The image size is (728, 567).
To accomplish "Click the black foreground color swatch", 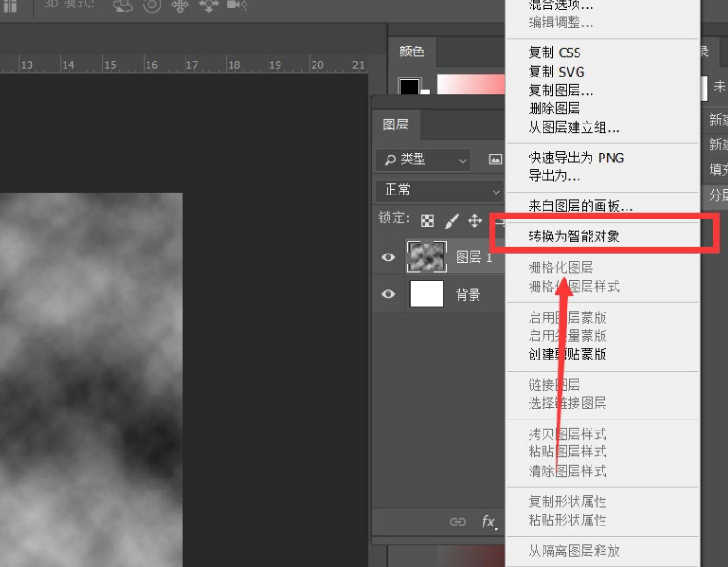I will pos(408,87).
